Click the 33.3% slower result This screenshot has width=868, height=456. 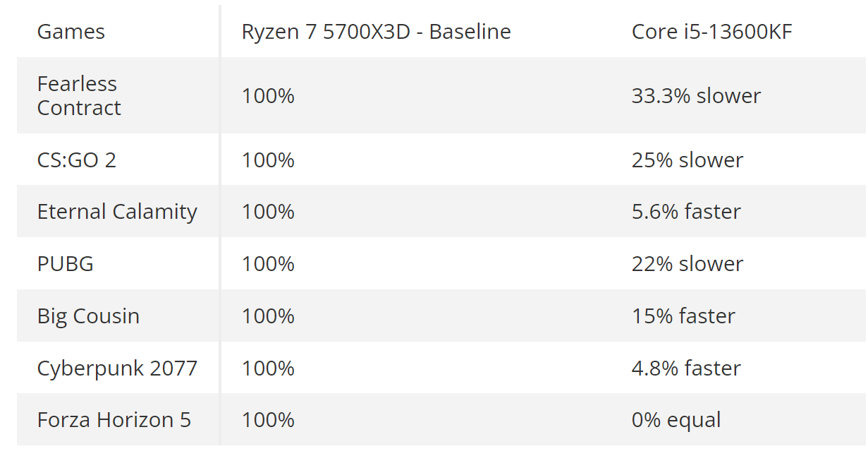696,95
